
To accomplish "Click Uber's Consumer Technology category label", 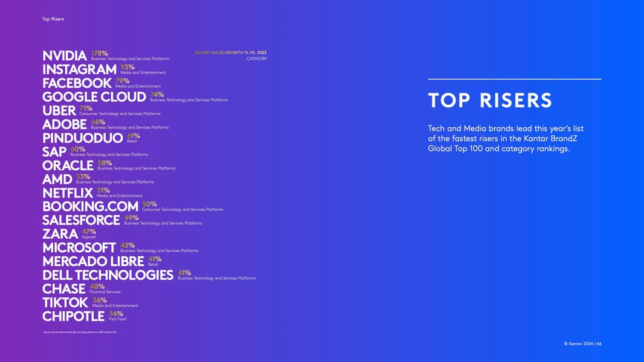I will point(120,113).
